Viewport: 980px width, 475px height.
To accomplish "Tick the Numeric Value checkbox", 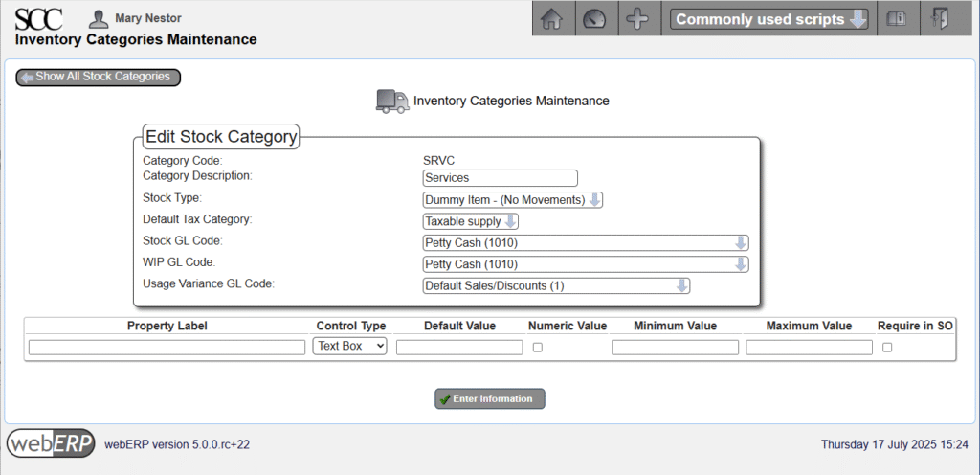I will 538,349.
